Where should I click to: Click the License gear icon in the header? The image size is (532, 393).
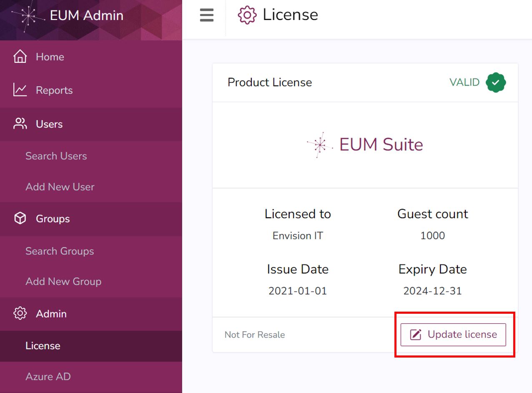pyautogui.click(x=247, y=14)
